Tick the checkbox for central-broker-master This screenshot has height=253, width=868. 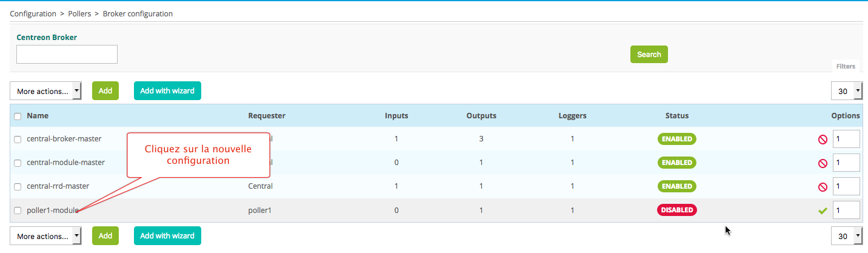pos(18,140)
